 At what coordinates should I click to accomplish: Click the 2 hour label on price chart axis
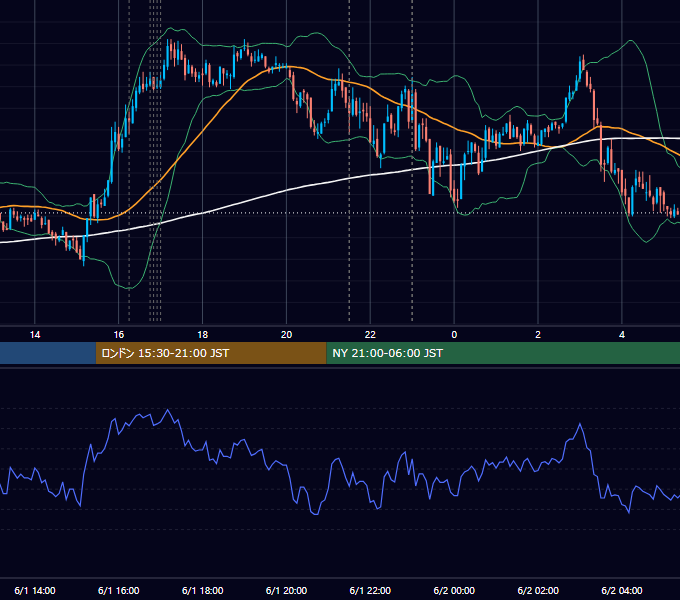coord(538,335)
